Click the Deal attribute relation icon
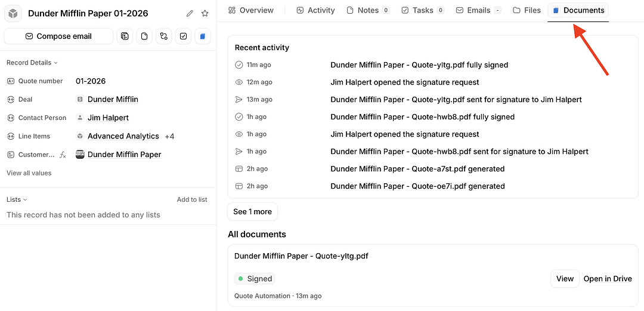Image resolution: width=644 pixels, height=311 pixels. pos(11,99)
